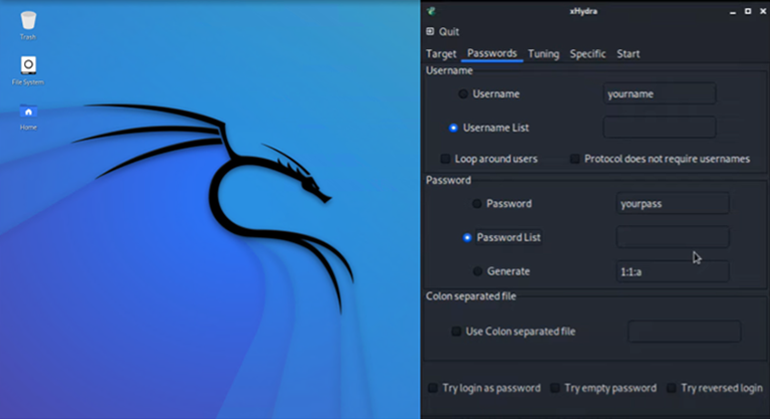Check Protocol does not require usernames
Image resolution: width=770 pixels, height=419 pixels.
[x=575, y=159]
